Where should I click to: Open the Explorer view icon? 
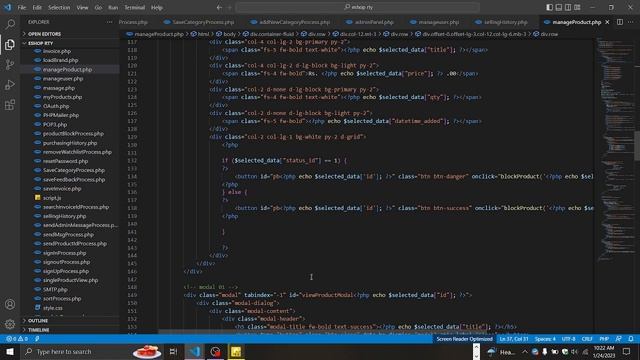(x=10, y=44)
